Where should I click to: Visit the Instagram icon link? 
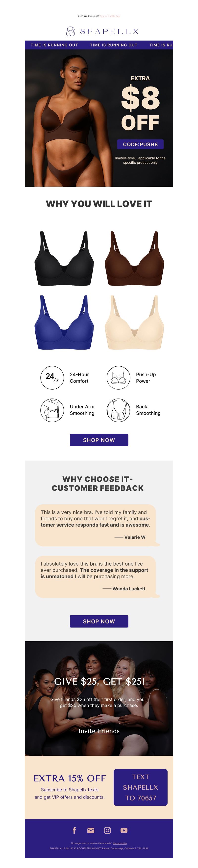tap(107, 830)
